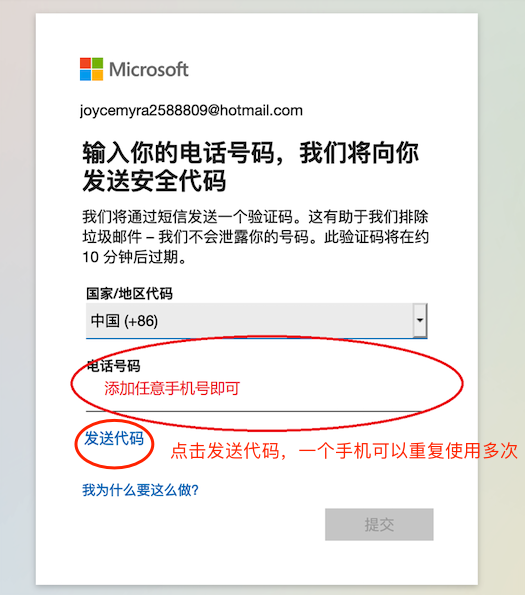Open the 国家/地区代码 dropdown showing 中国 (+86)

coord(256,321)
